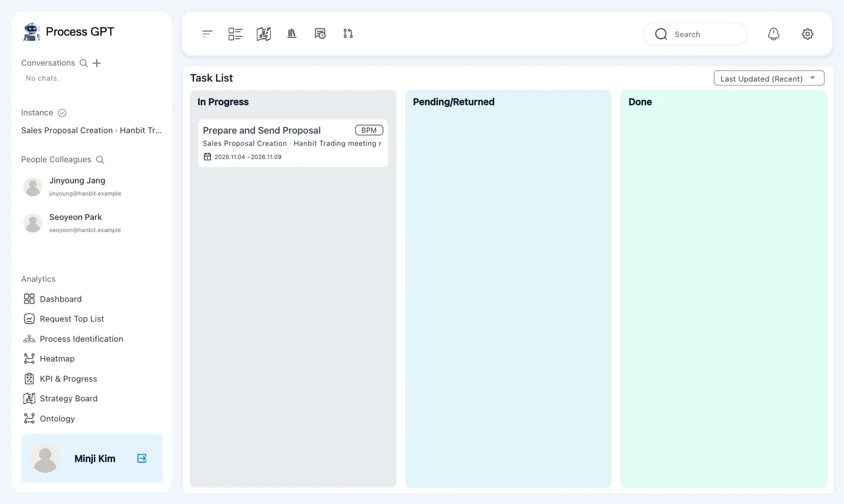Click the Task List heading
This screenshot has width=844, height=504.
pos(212,78)
